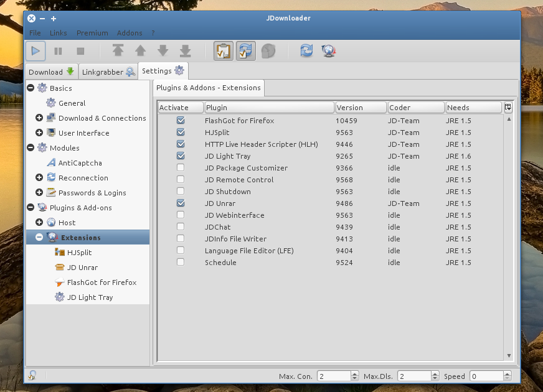
Task: Expand the User Interface node
Action: click(39, 133)
